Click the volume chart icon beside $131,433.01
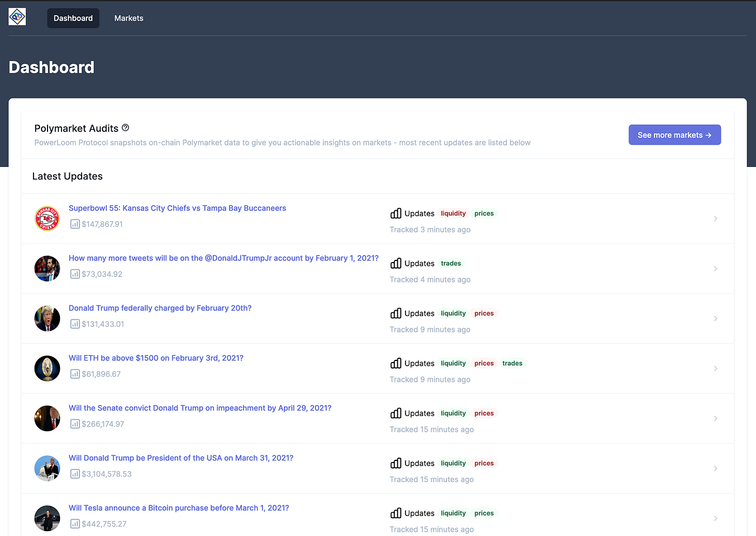 [x=75, y=324]
